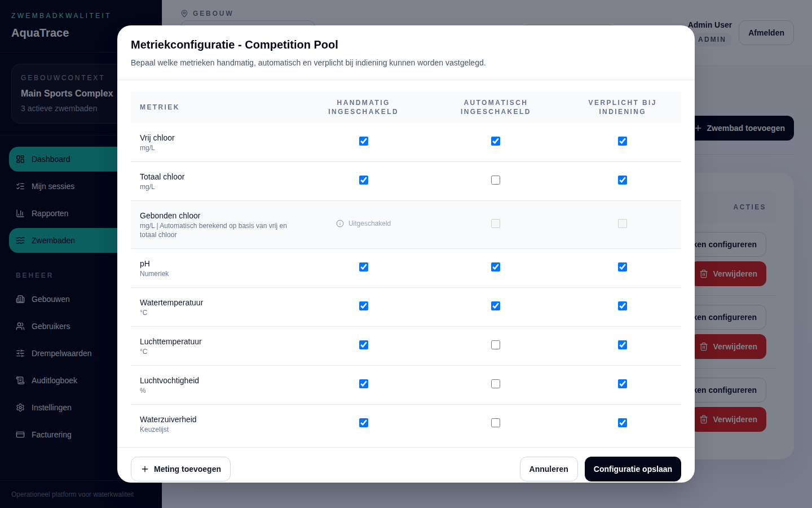Open Gebruikers under Beheer
The image size is (812, 508).
pyautogui.click(x=63, y=326)
